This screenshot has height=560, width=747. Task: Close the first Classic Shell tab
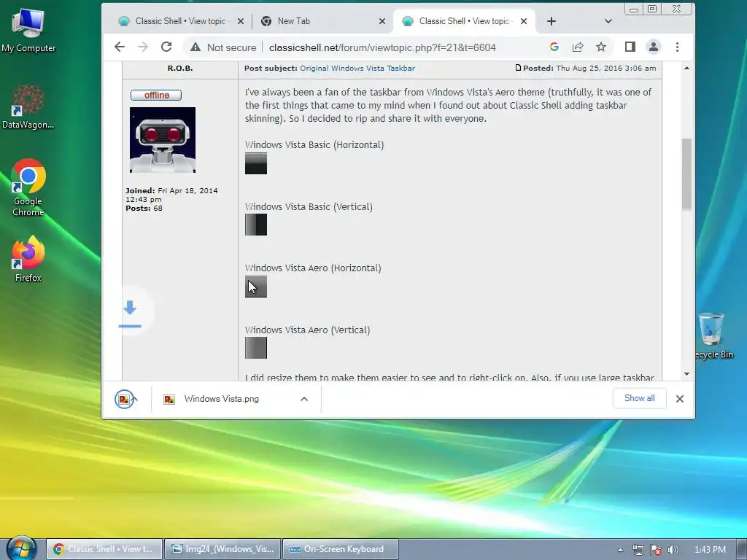(x=241, y=21)
